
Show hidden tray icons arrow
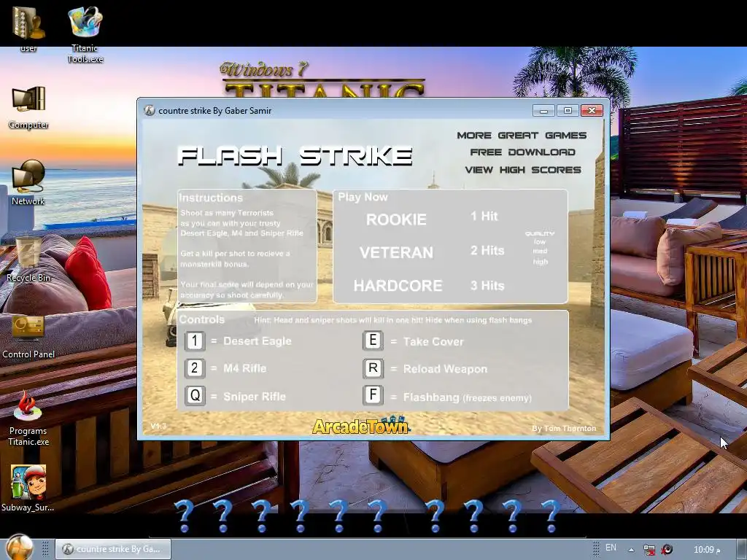(x=631, y=550)
